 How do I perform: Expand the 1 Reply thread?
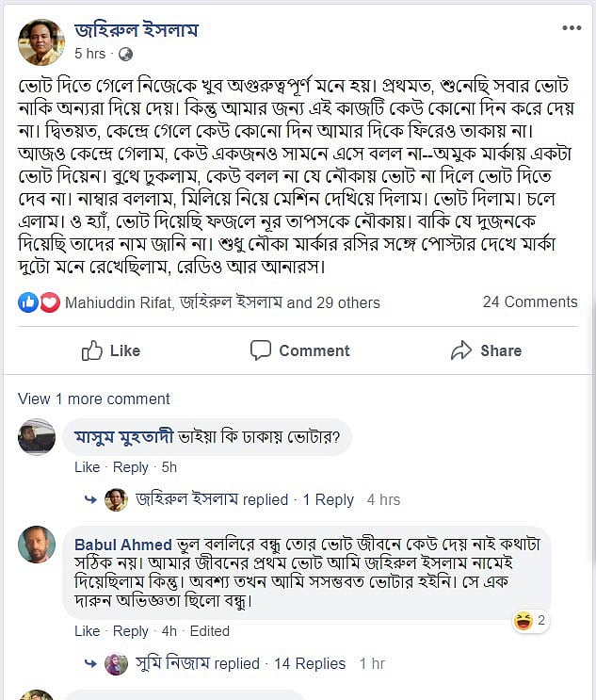tap(328, 499)
